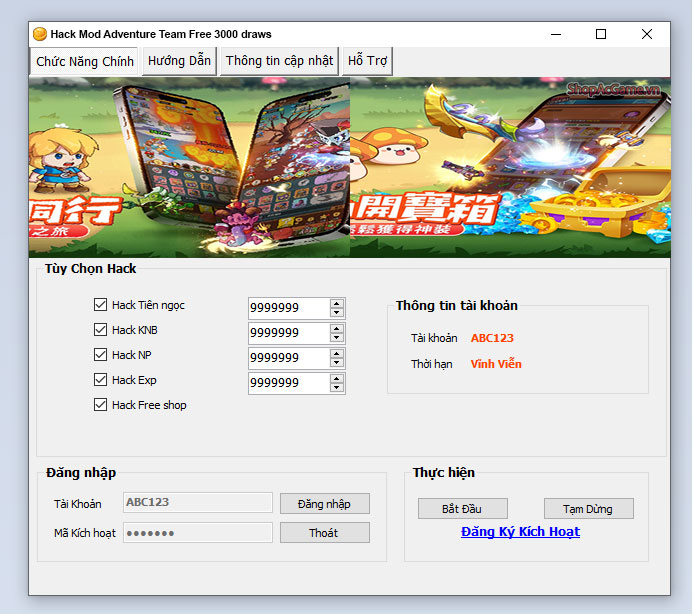This screenshot has height=616, width=693.
Task: Click the Đăng nhập button
Action: coord(324,504)
